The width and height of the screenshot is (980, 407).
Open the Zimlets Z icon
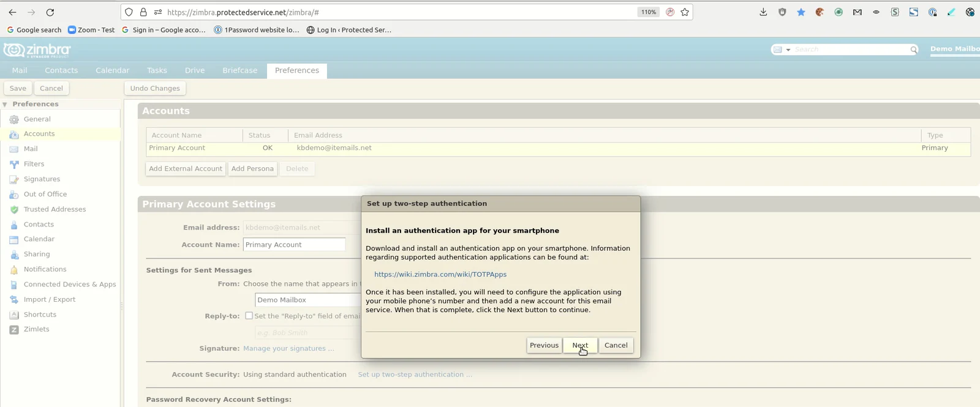14,330
